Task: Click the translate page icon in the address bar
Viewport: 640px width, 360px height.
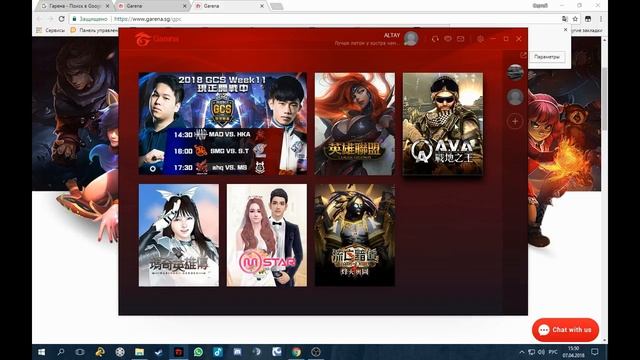Action: (x=564, y=19)
